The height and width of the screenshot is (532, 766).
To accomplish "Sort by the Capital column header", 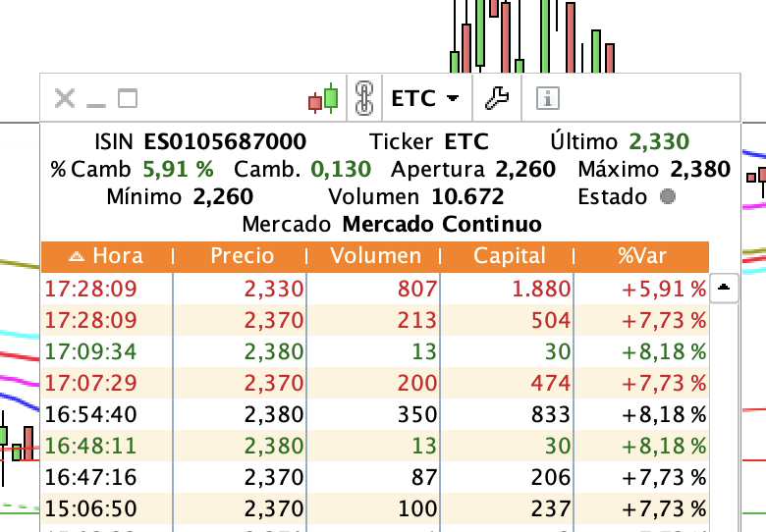I will click(508, 256).
